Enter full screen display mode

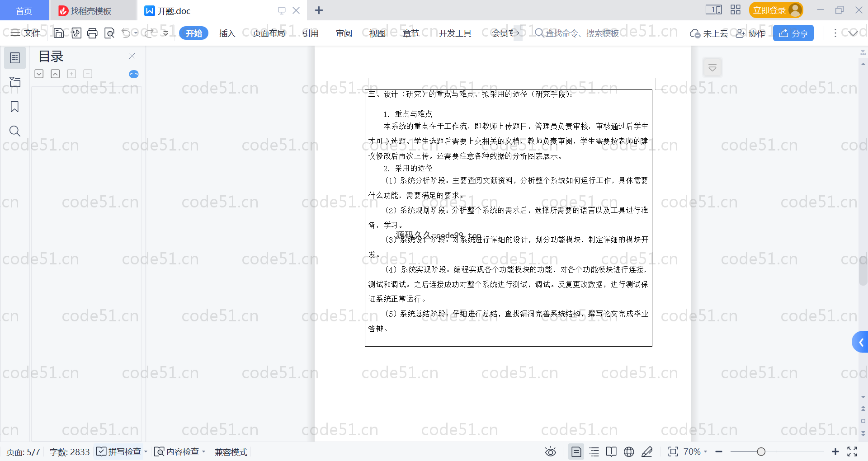point(852,452)
